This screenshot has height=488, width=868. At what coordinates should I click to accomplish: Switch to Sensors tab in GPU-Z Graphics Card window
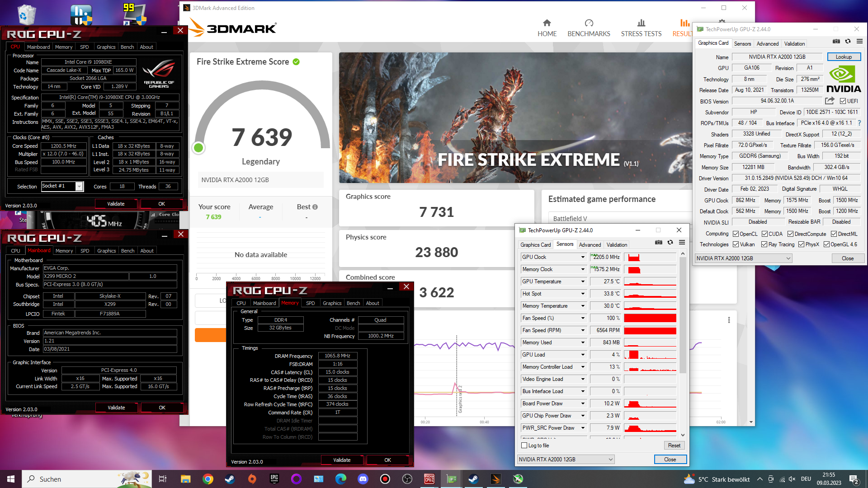tap(742, 44)
